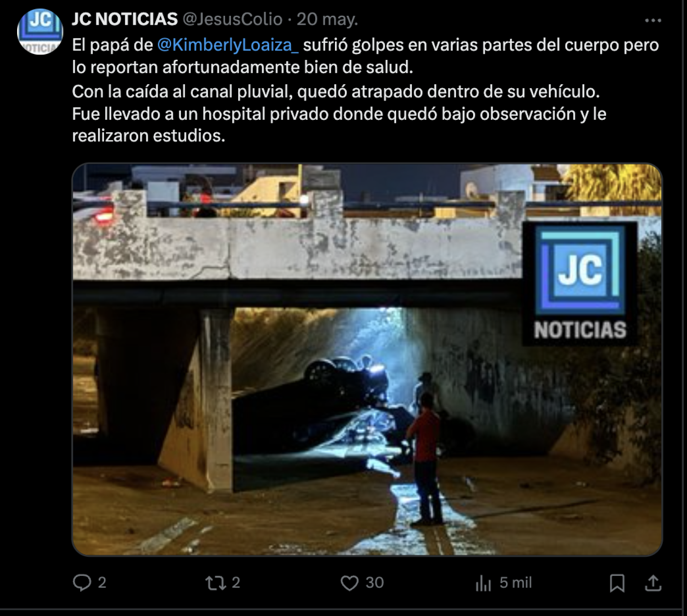Bookmark this tweet with the bookmark icon
The height and width of the screenshot is (616, 687).
[617, 583]
